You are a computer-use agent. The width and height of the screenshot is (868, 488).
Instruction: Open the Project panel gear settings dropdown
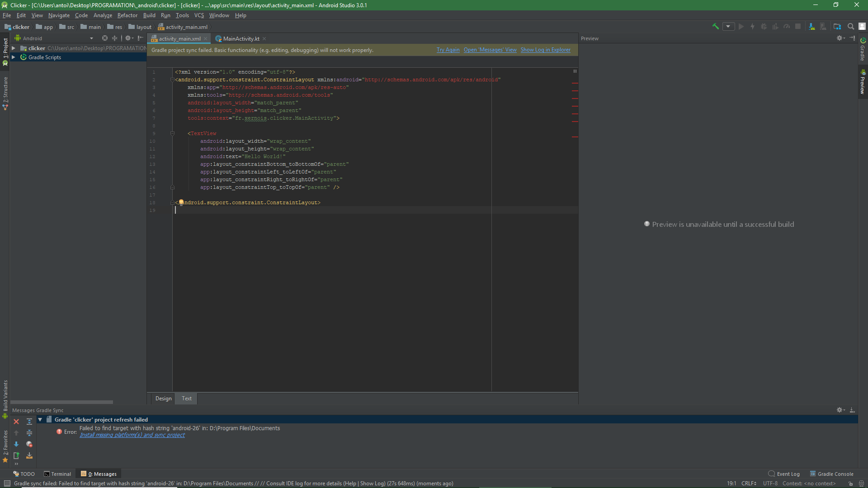129,38
